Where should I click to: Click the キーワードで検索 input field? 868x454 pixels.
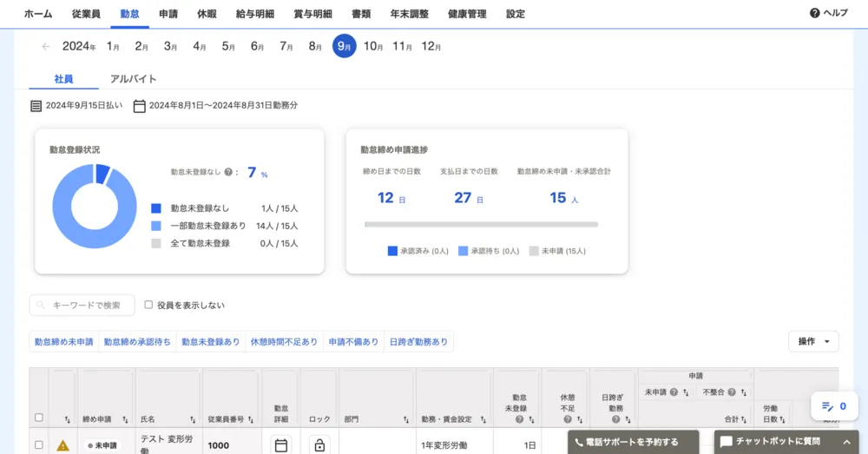(82, 305)
